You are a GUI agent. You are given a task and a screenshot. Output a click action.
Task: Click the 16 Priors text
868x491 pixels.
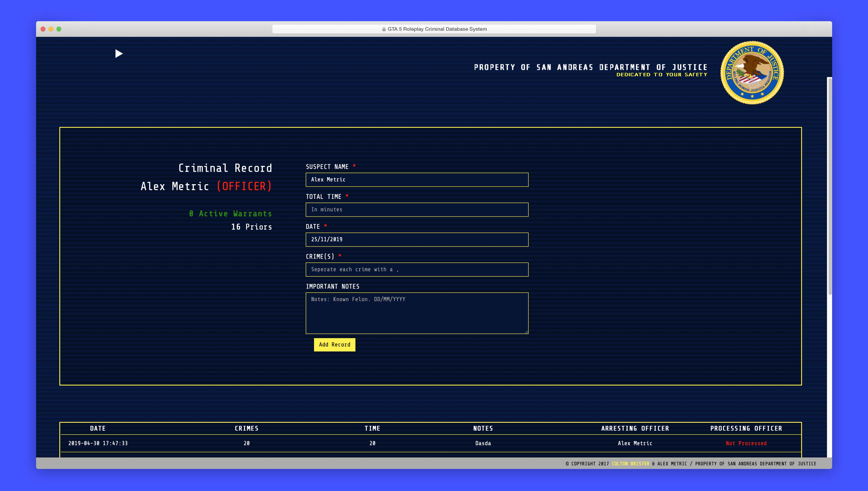252,227
